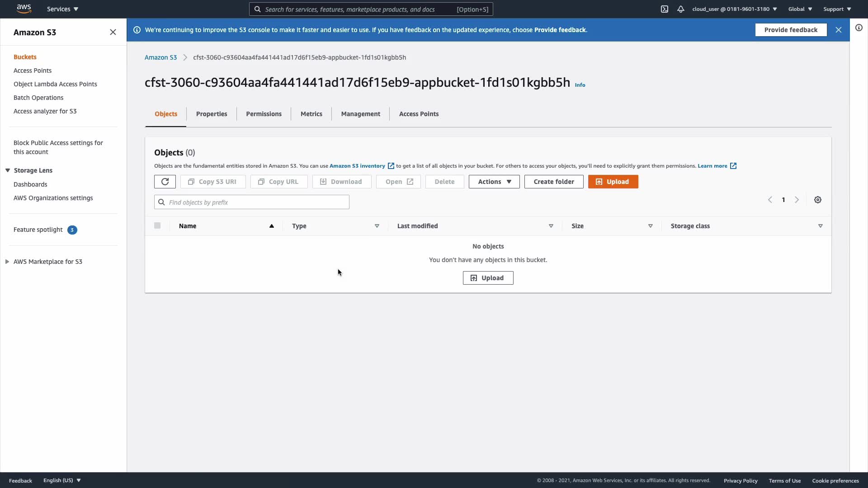Click the orange Upload button
Viewport: 868px width, 488px height.
[613, 182]
